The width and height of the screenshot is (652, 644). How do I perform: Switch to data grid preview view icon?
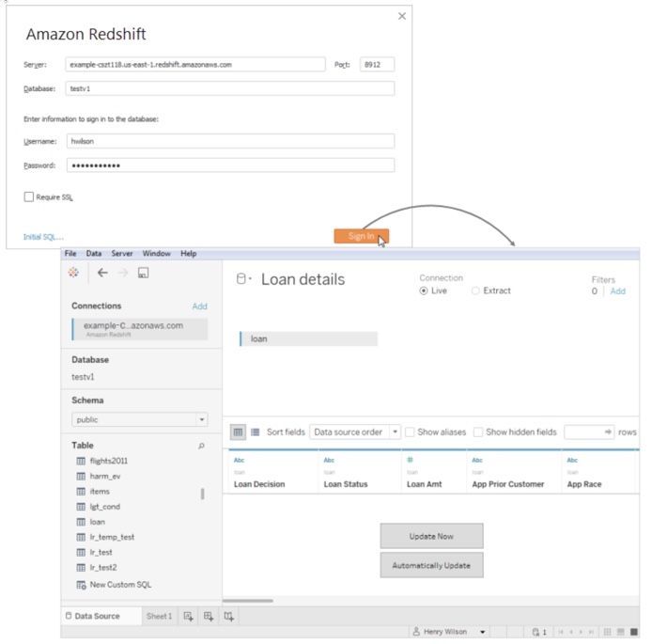click(239, 432)
